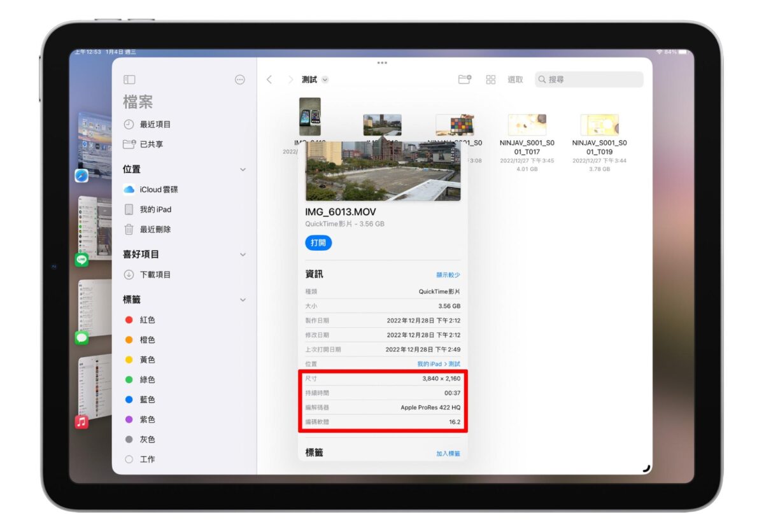
Task: Select the phone photo file thumbnail
Action: click(310, 116)
